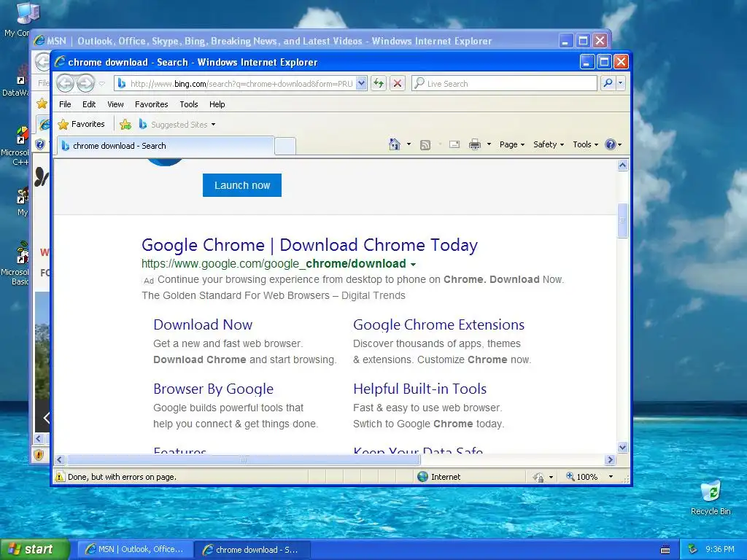Click the horizontal scrollbar thumb
The image size is (747, 560).
(244, 460)
